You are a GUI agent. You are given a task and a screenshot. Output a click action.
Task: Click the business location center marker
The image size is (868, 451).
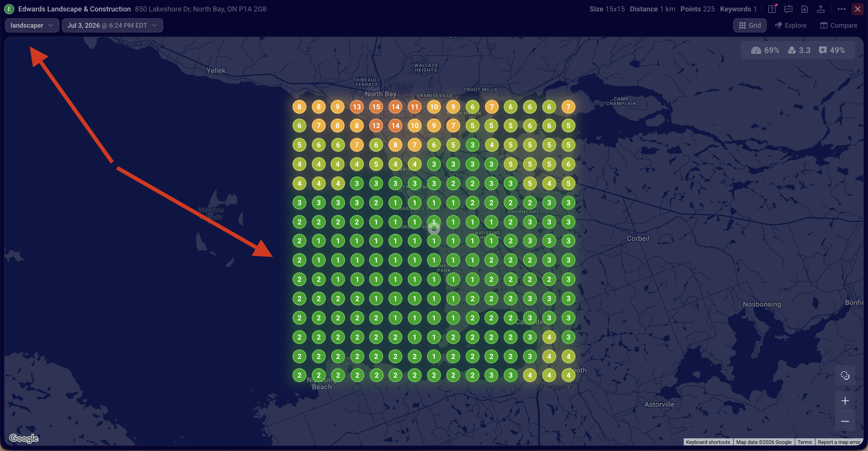point(434,228)
